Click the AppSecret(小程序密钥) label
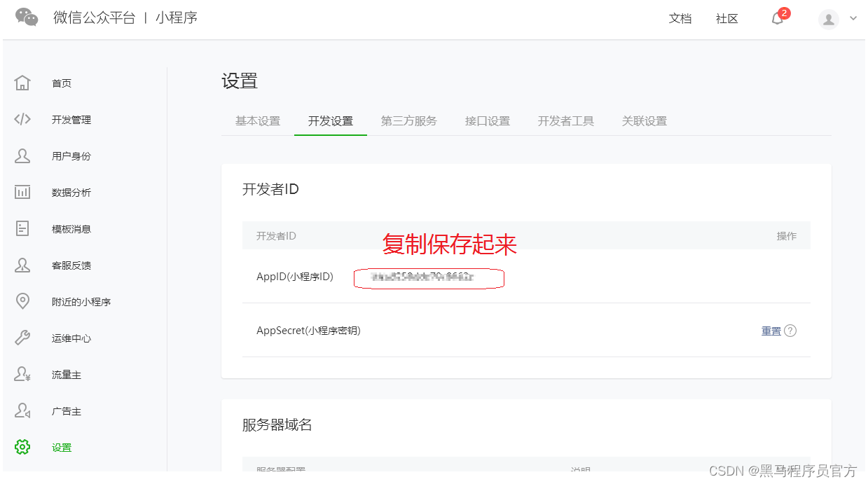Viewport: 868px width, 484px height. tap(308, 331)
